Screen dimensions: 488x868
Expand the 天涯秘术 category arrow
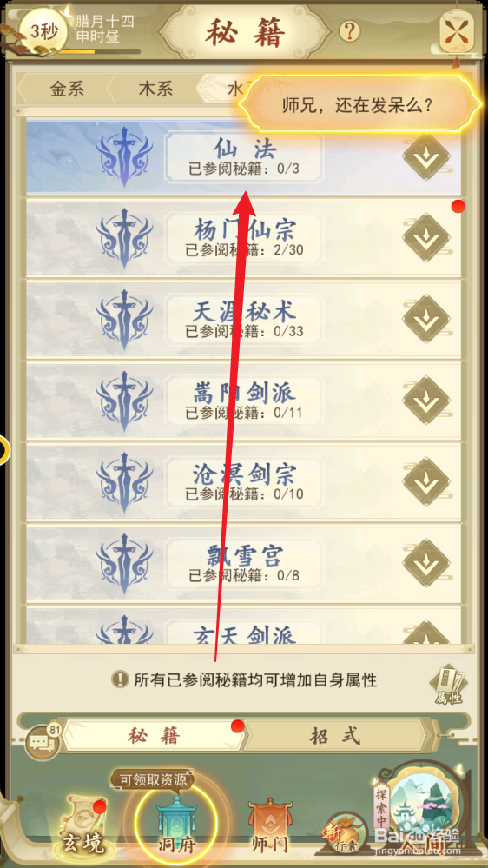click(425, 320)
